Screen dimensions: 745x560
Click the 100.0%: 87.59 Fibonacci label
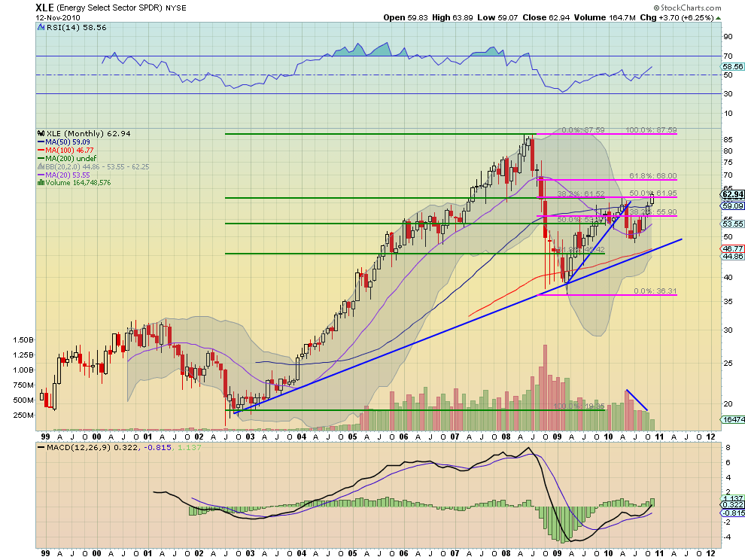pos(651,129)
